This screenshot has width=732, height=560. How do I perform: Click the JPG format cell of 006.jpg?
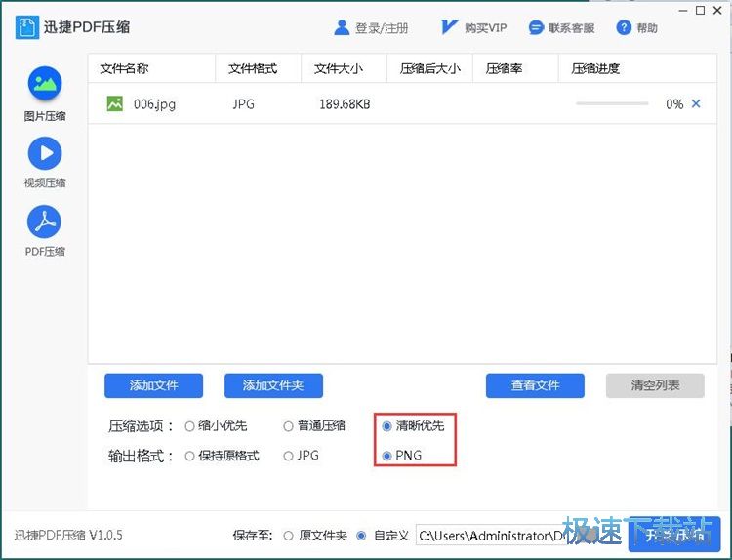(244, 104)
